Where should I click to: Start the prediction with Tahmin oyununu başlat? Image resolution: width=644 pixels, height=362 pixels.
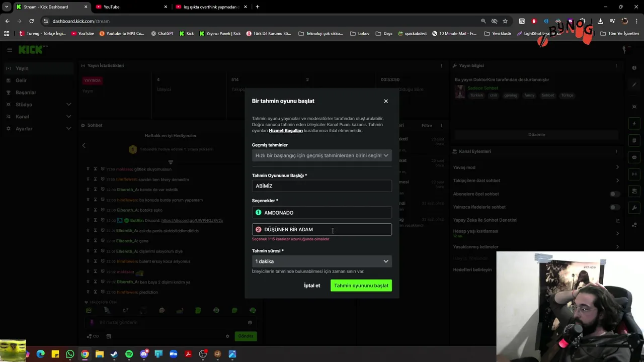[x=361, y=286]
